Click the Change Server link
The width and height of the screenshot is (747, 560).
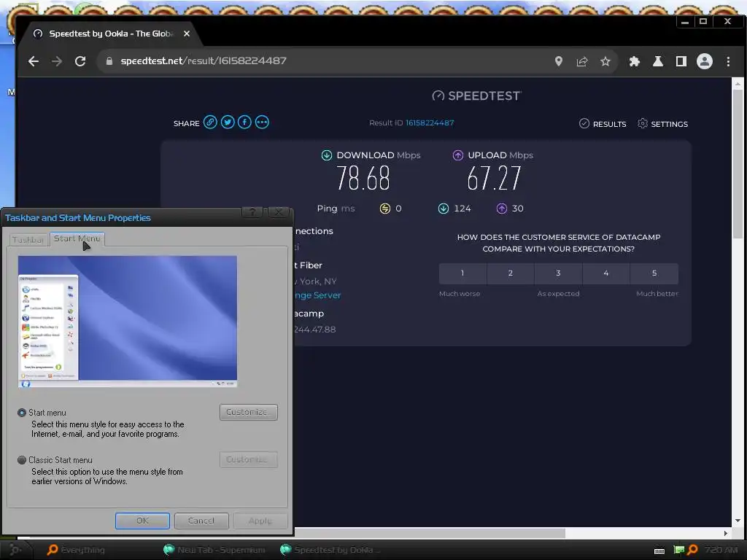click(317, 295)
